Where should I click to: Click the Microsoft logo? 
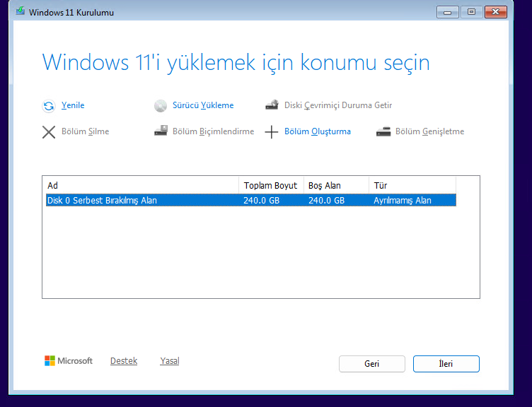tap(50, 361)
